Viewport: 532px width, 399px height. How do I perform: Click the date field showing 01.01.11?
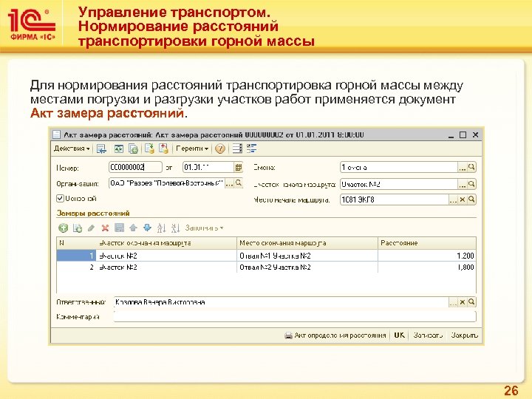pyautogui.click(x=208, y=167)
